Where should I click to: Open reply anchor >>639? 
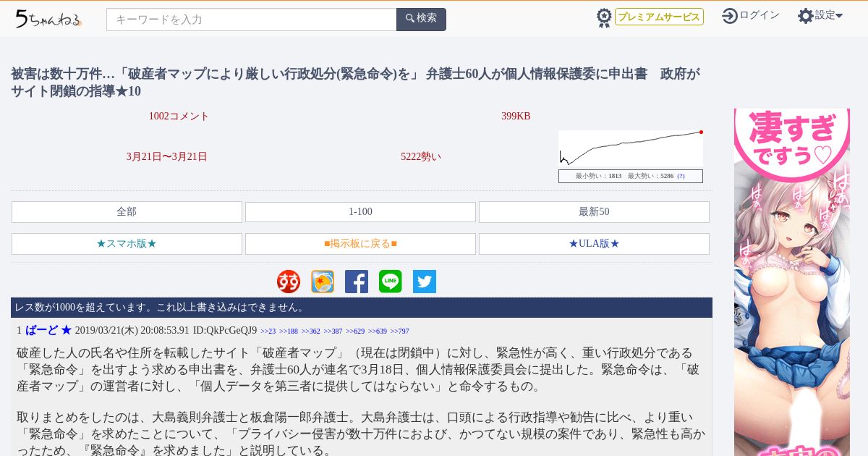pos(378,332)
